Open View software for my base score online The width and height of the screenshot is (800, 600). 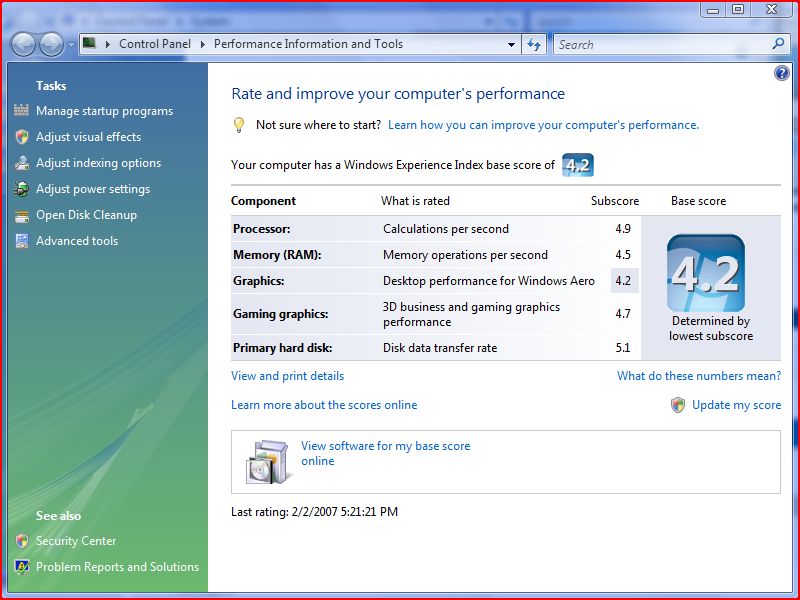pos(385,453)
